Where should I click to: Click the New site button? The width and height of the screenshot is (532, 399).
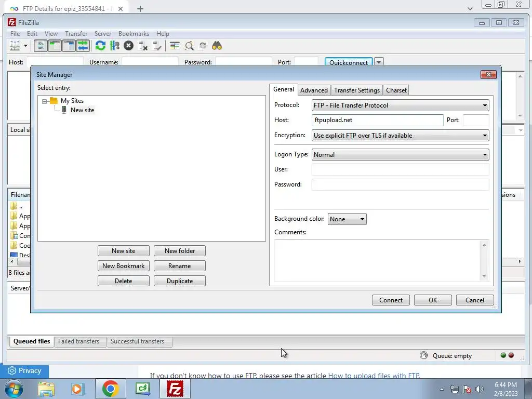click(124, 251)
